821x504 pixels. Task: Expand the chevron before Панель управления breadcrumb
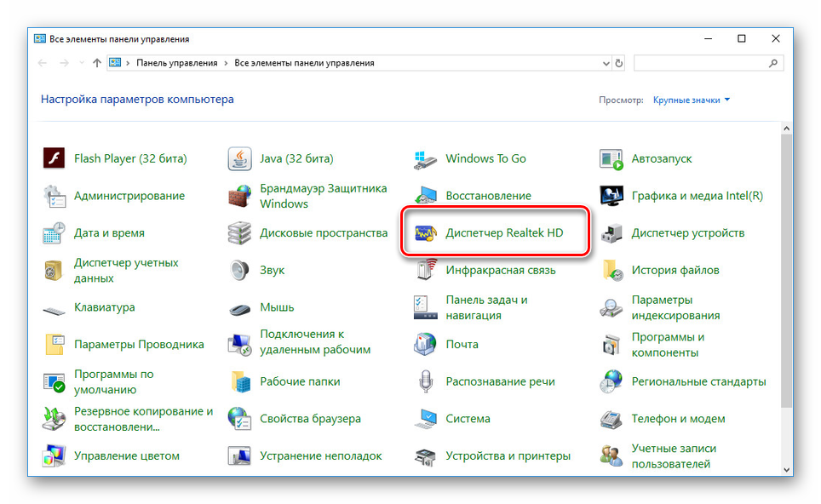click(x=128, y=63)
